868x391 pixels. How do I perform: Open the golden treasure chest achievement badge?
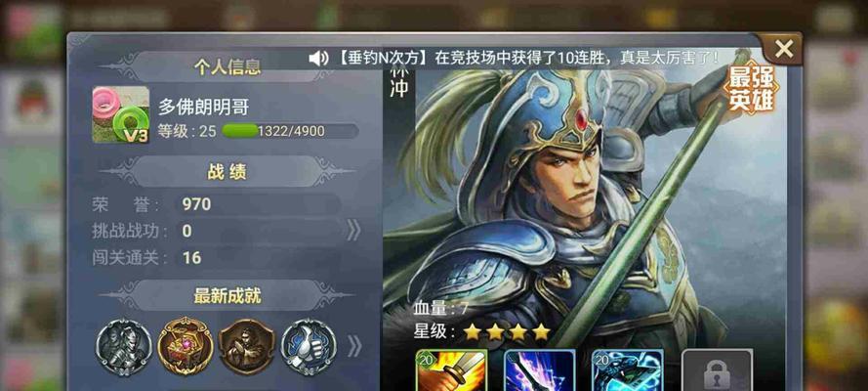coord(186,347)
